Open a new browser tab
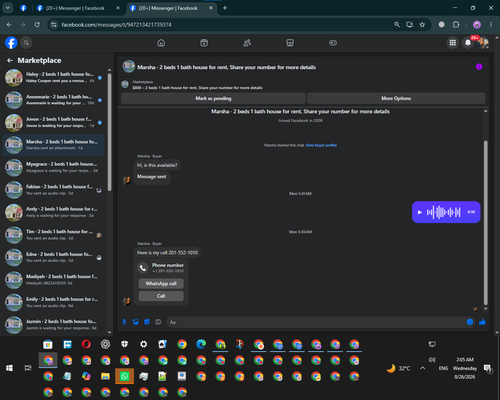The height and width of the screenshot is (400, 500). tap(225, 8)
